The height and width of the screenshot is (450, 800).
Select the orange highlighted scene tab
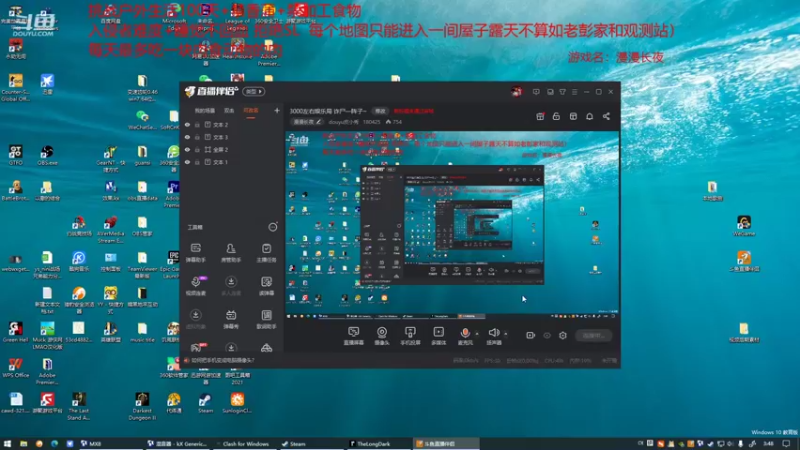[251, 111]
